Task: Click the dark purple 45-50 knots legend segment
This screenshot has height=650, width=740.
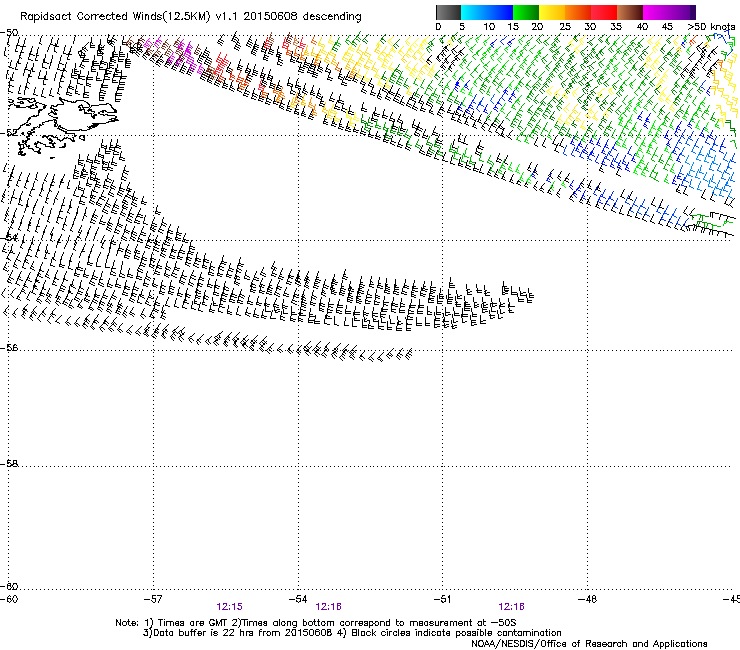Action: coord(682,12)
